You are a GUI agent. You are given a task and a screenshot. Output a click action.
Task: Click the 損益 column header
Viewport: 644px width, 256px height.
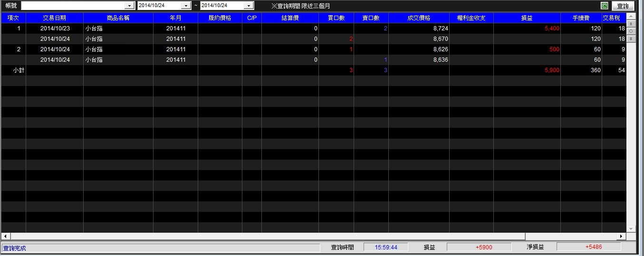[527, 18]
